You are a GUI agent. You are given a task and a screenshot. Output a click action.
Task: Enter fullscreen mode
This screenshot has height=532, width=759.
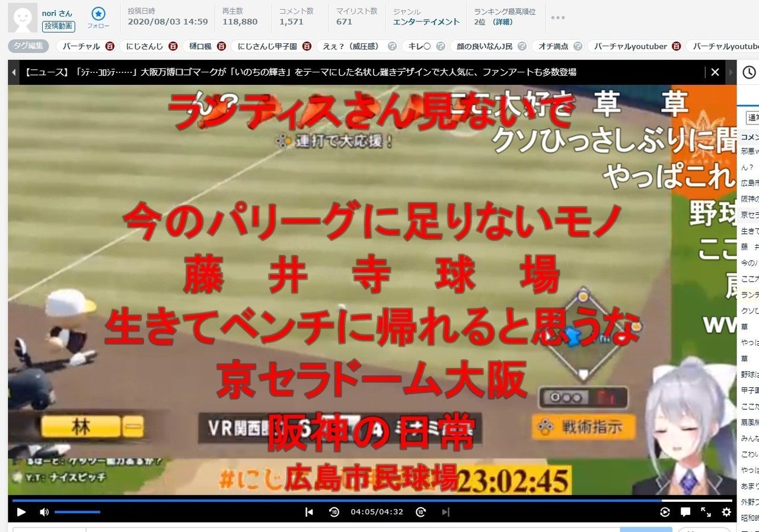pyautogui.click(x=706, y=512)
